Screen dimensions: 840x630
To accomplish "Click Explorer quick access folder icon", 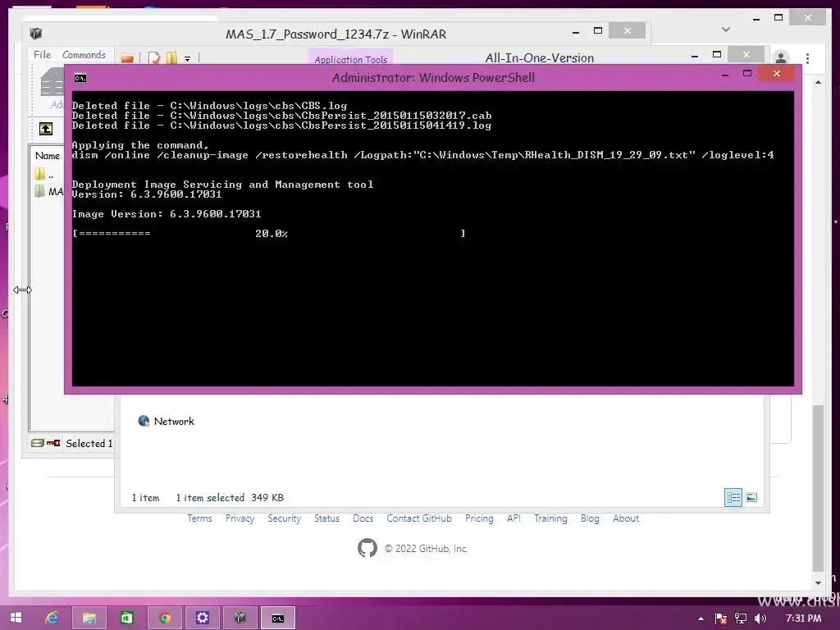I will pos(127,58).
